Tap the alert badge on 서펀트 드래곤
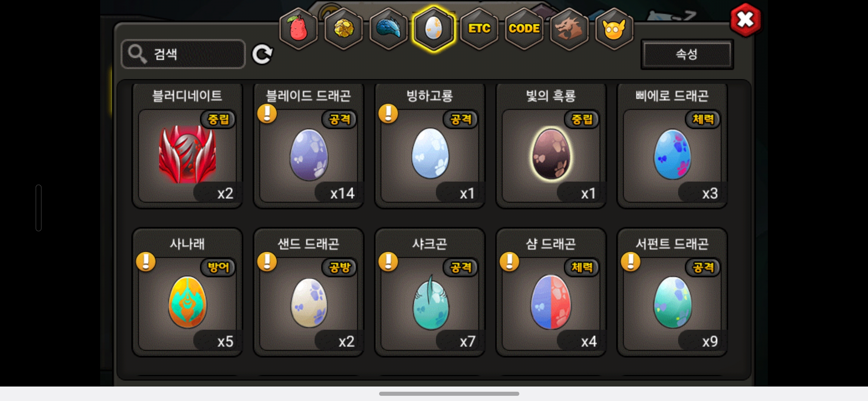 coord(631,262)
